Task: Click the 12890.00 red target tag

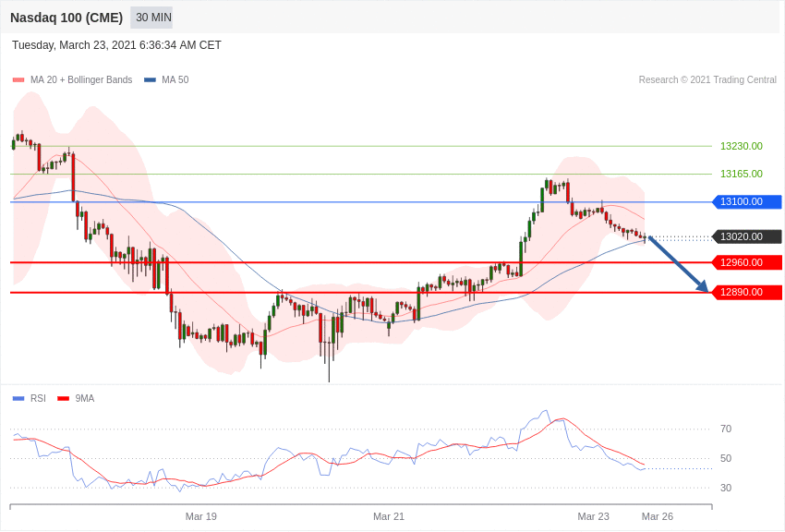Action: coord(747,292)
